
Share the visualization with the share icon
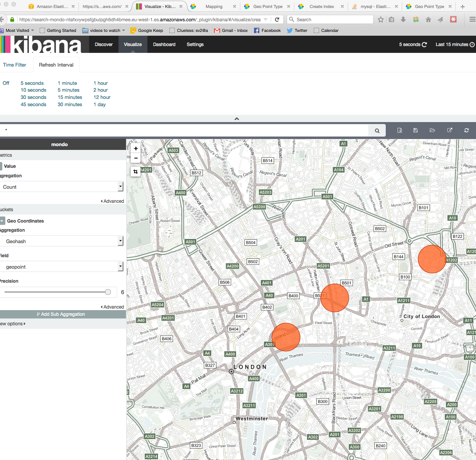click(x=449, y=131)
